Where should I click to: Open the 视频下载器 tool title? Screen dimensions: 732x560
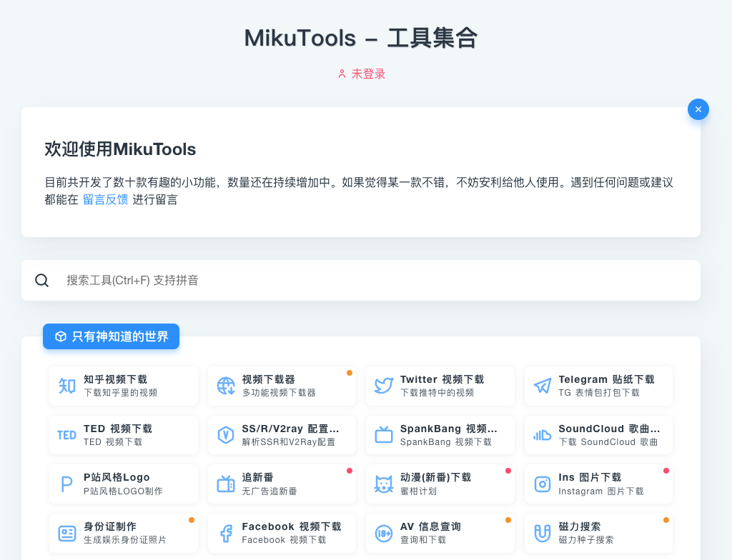point(269,379)
